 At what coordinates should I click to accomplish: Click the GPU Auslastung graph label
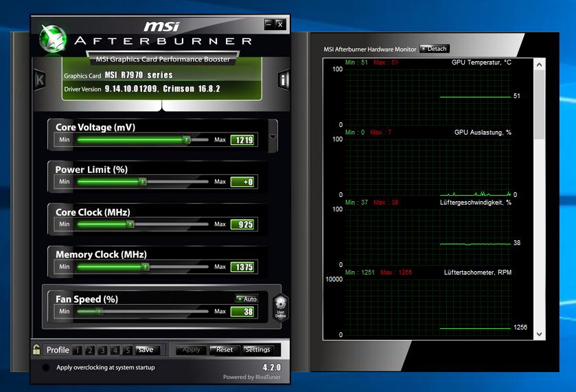[x=483, y=132]
